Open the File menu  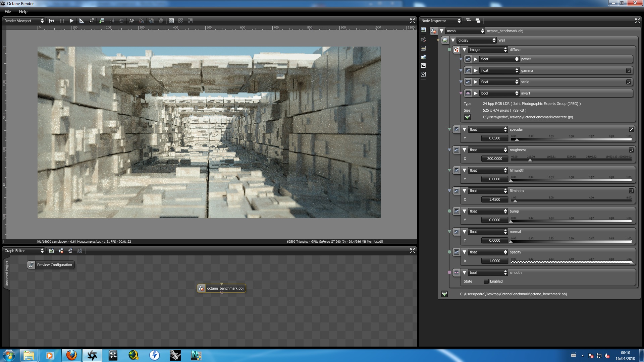(8, 11)
